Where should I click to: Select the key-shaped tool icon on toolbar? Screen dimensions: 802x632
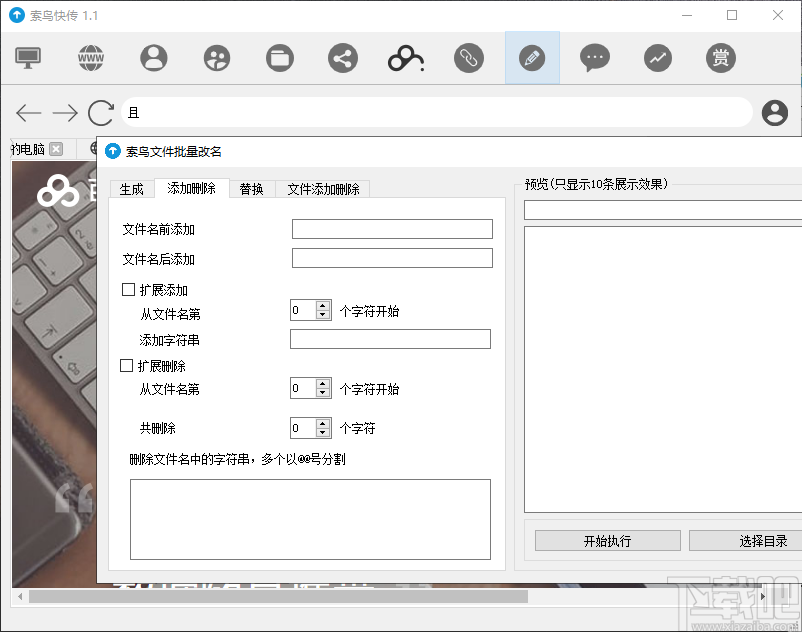pos(405,57)
